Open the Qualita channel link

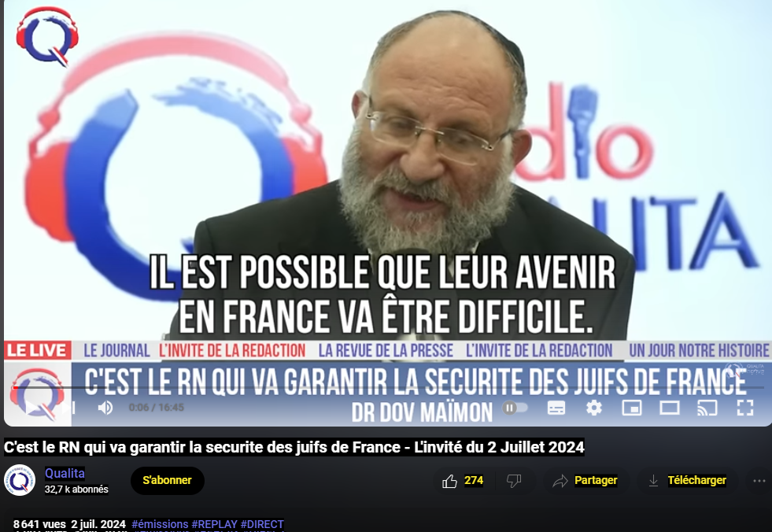click(65, 474)
